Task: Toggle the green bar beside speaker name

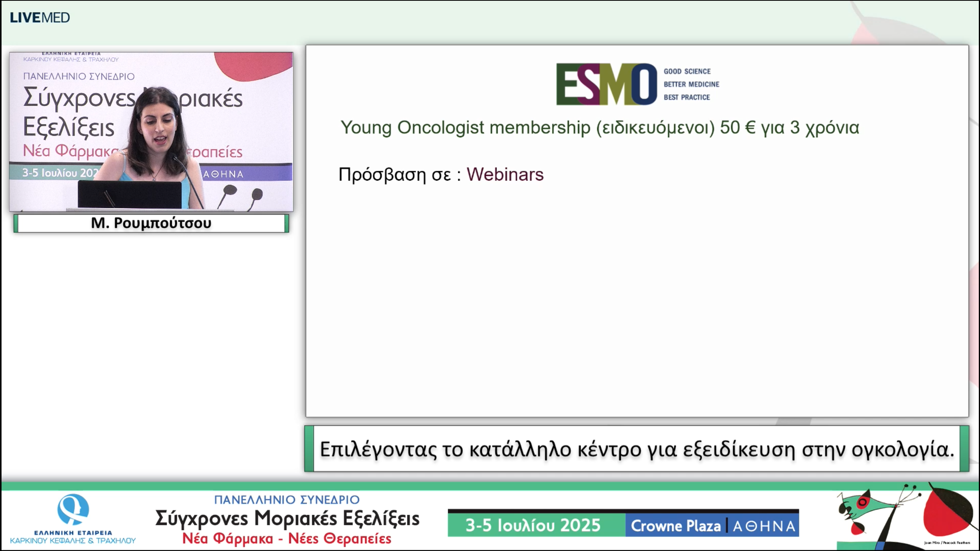Action: [15, 223]
